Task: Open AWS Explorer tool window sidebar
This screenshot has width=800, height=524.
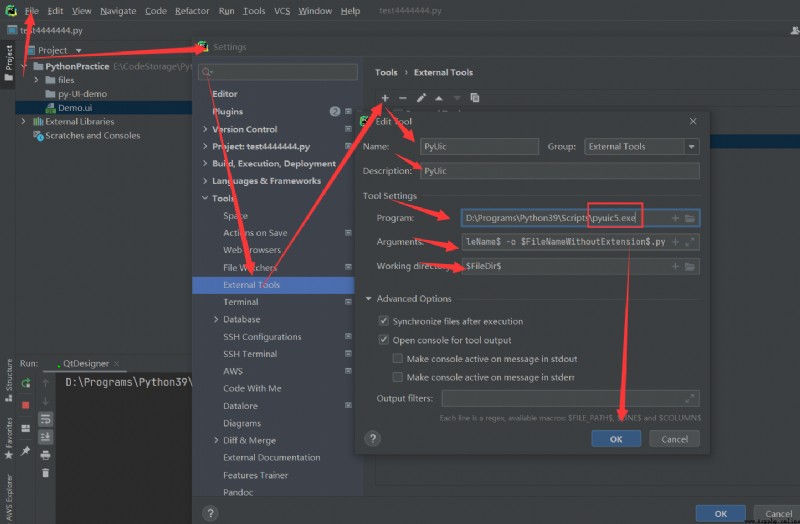Action: (9, 497)
